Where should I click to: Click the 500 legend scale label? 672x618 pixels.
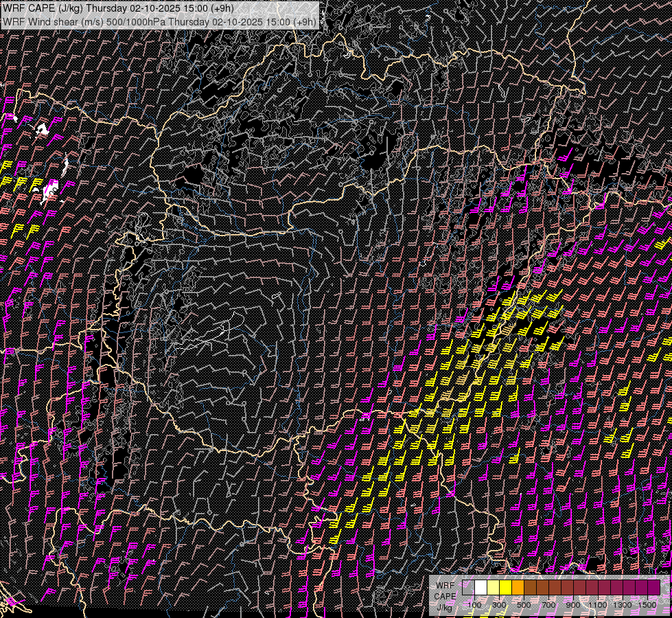coord(524,605)
